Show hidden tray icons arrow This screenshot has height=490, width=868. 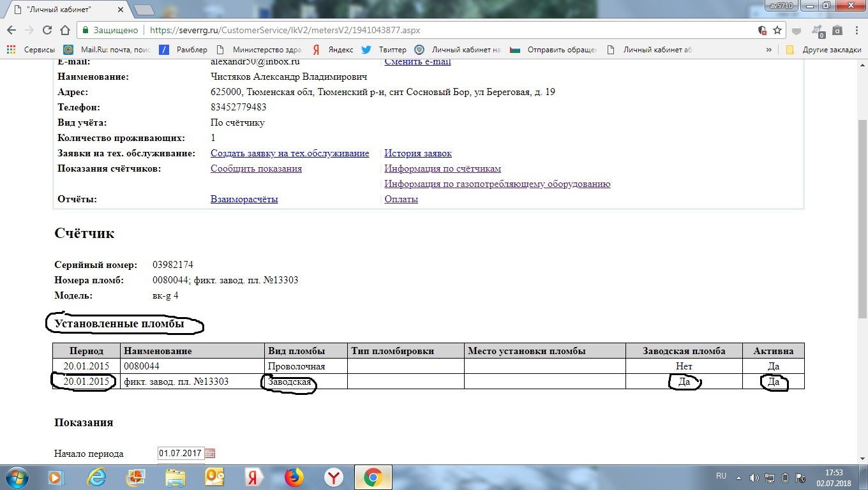pyautogui.click(x=739, y=477)
